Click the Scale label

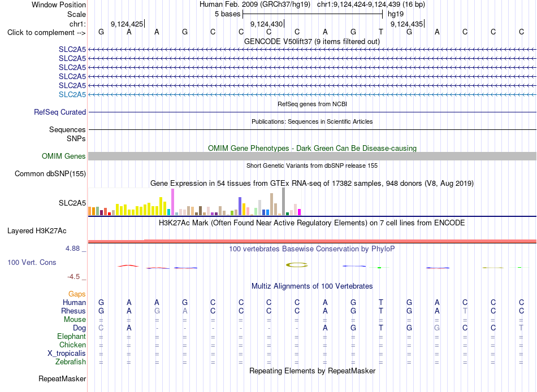tap(76, 14)
